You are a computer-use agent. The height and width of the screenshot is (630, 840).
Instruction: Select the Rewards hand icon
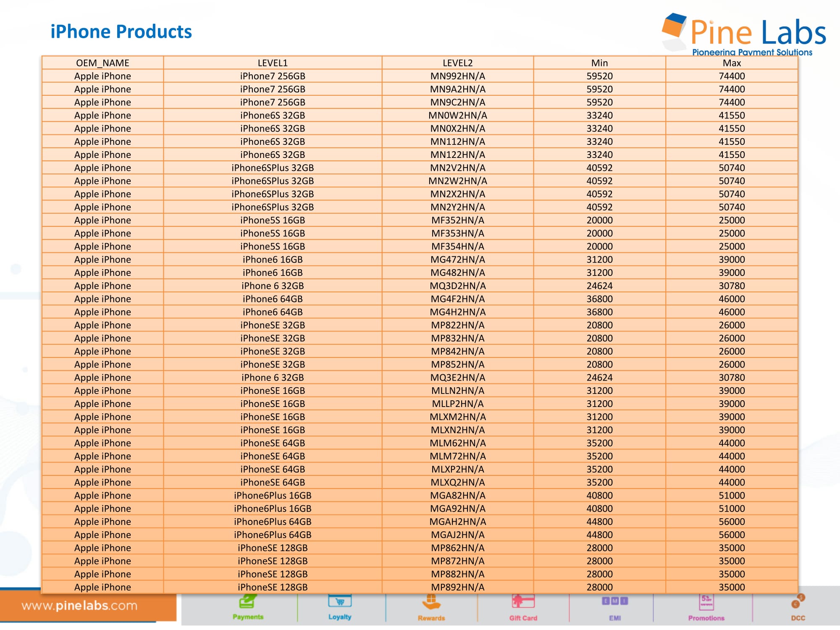coord(431,602)
